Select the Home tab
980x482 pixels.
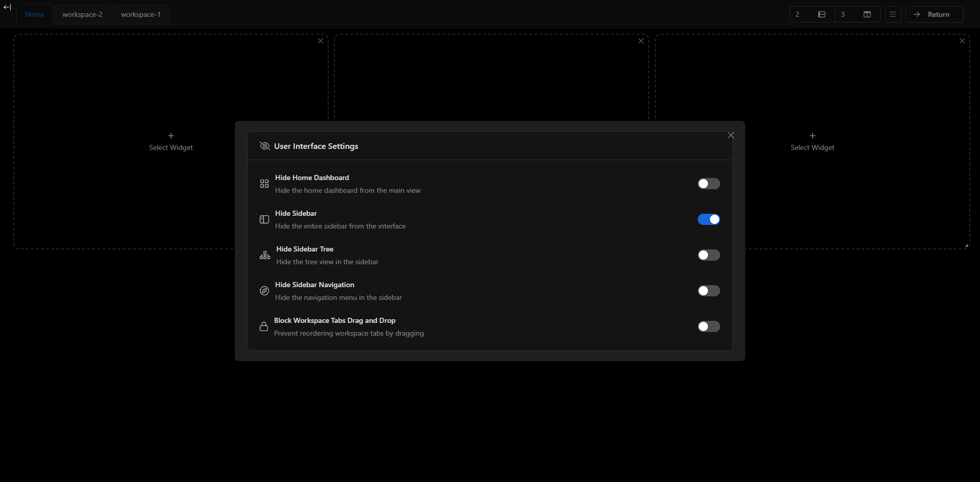tap(34, 14)
